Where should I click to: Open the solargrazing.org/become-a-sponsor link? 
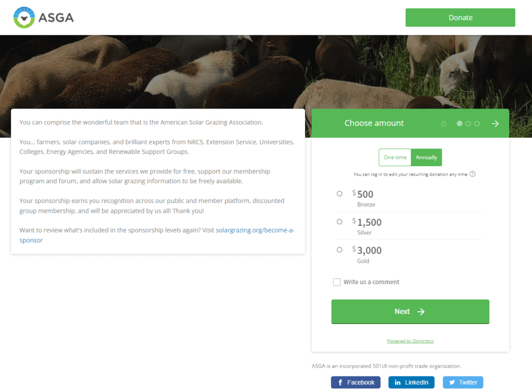(255, 230)
